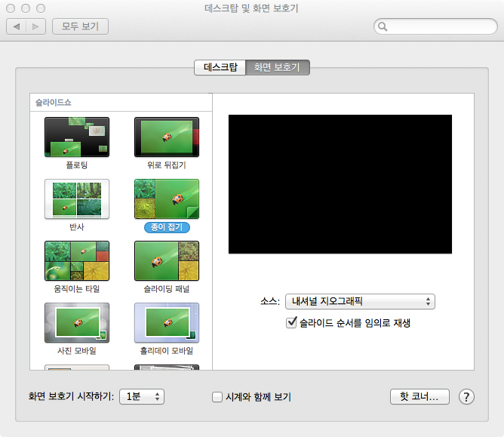Select the 슬라이딩 패널 screen saver
The image size is (504, 437).
coord(167,261)
